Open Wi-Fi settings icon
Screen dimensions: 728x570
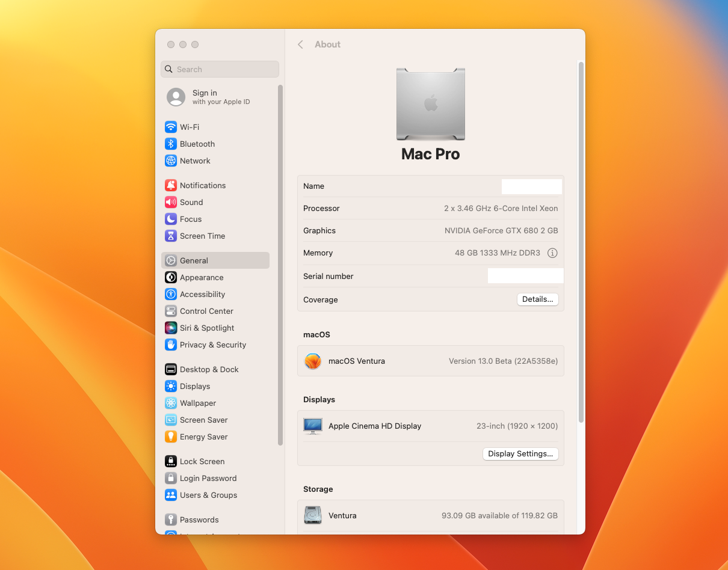(x=171, y=127)
